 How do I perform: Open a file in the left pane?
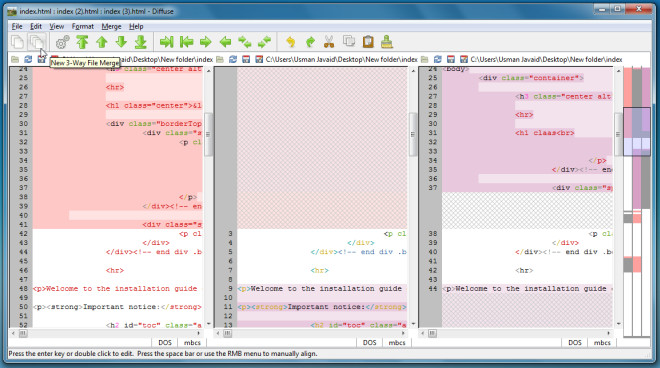coord(15,59)
